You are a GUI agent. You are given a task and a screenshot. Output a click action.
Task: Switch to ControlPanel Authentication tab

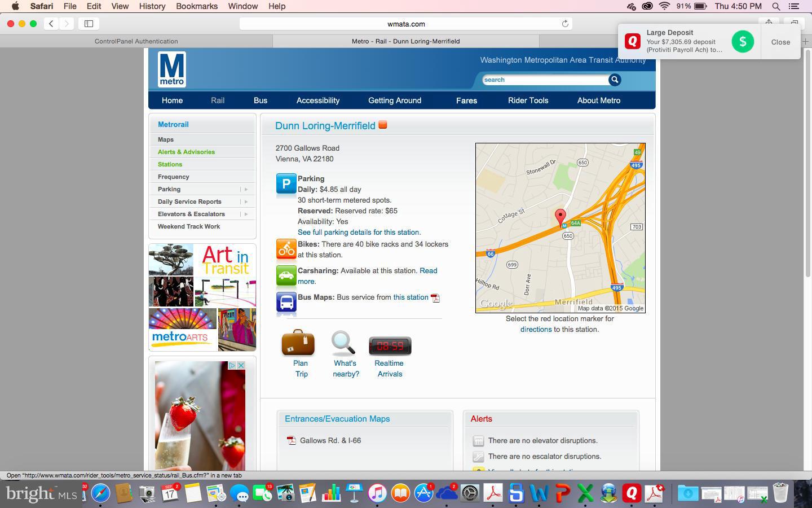(136, 41)
